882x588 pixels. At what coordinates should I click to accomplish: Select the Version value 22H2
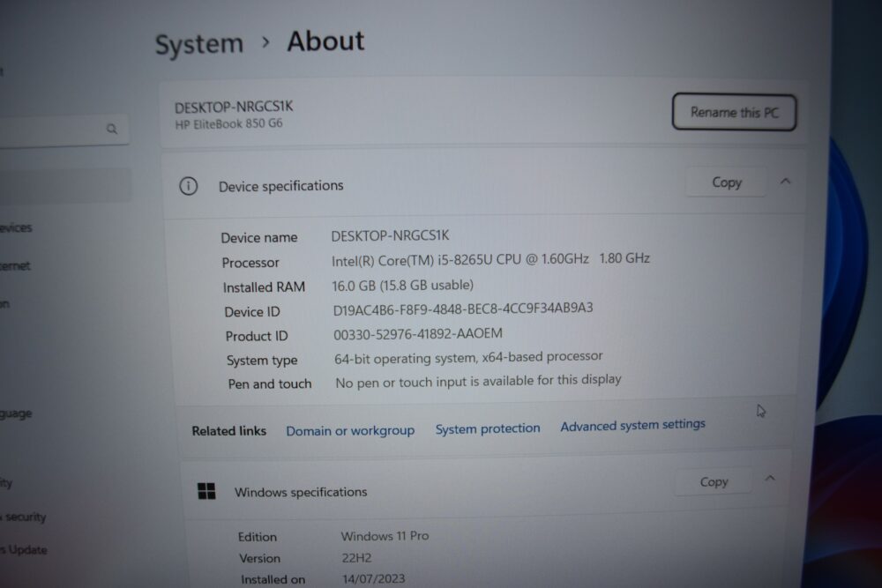click(x=356, y=558)
